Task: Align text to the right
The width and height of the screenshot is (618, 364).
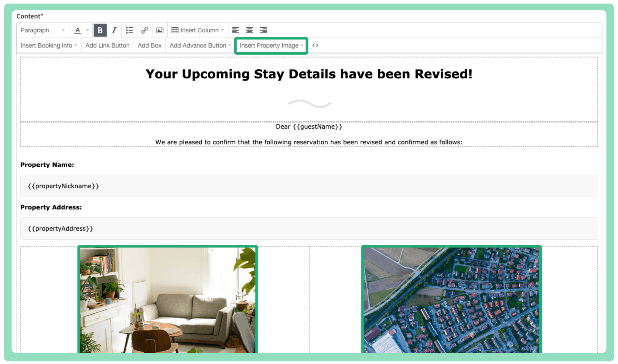Action: 264,30
